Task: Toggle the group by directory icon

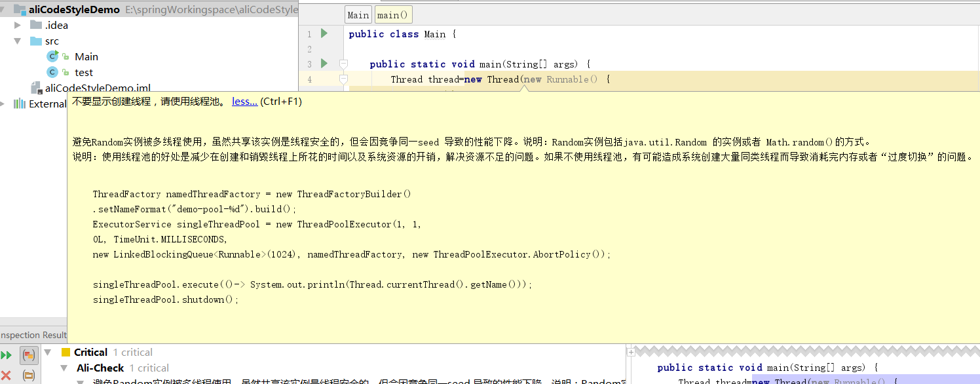Action: click(29, 375)
